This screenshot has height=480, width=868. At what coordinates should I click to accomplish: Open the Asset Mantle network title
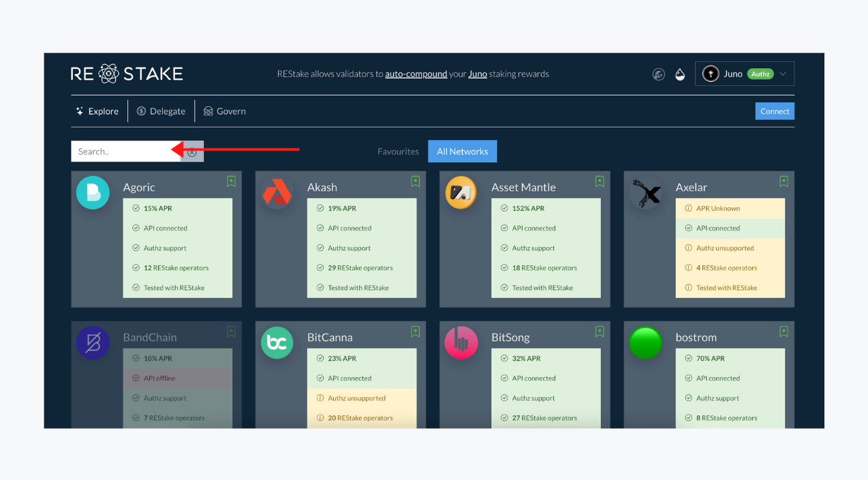pos(524,187)
